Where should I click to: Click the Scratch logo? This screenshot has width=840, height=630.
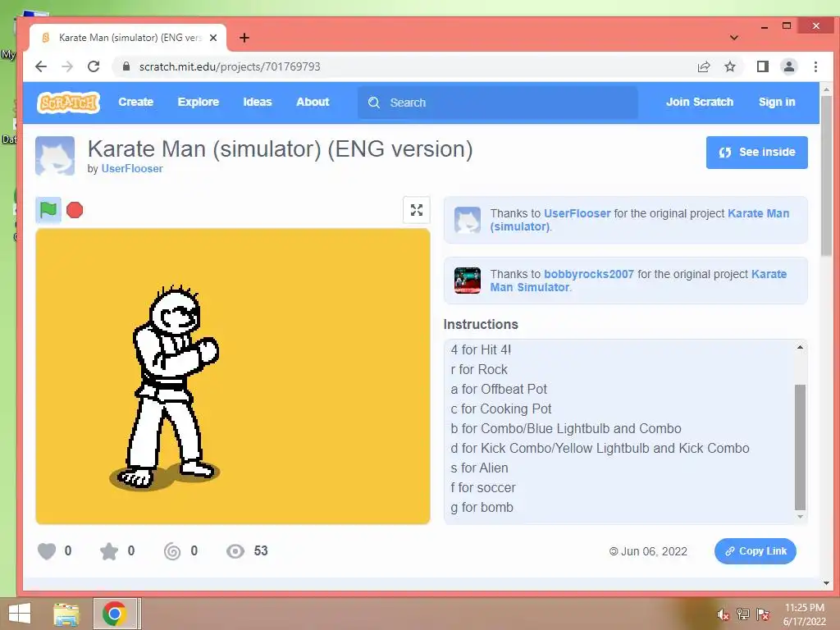[69, 102]
